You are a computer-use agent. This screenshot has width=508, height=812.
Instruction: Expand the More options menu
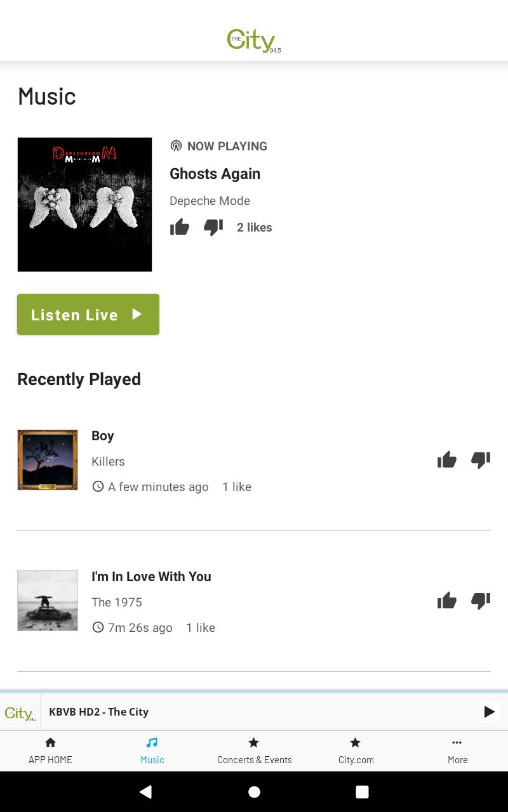[457, 750]
